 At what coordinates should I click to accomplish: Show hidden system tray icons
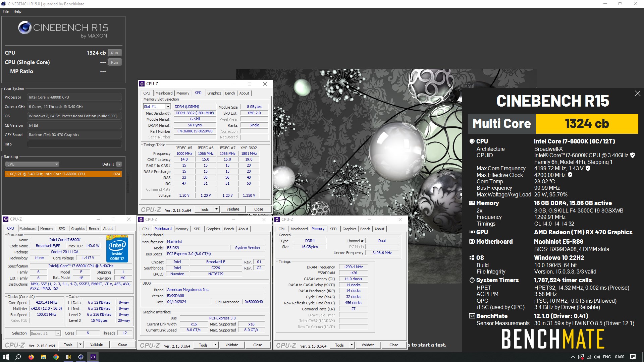573,357
